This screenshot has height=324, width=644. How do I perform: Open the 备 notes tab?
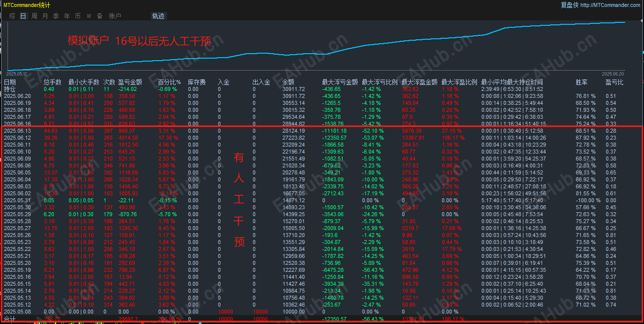click(100, 16)
